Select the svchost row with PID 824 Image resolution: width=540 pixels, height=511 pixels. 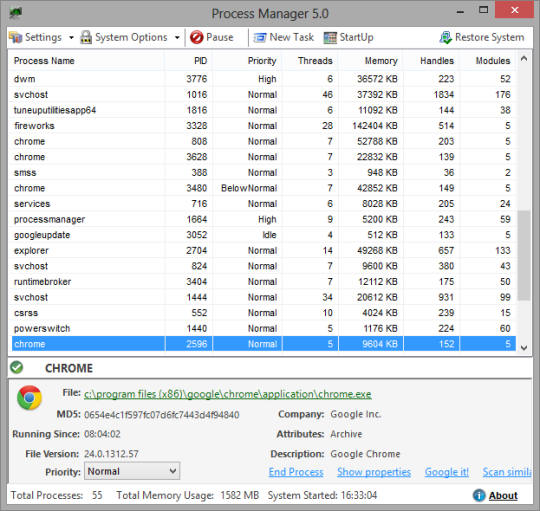click(263, 266)
